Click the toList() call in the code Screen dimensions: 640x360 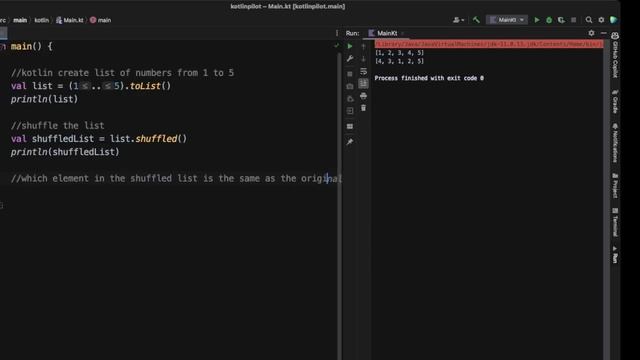150,86
